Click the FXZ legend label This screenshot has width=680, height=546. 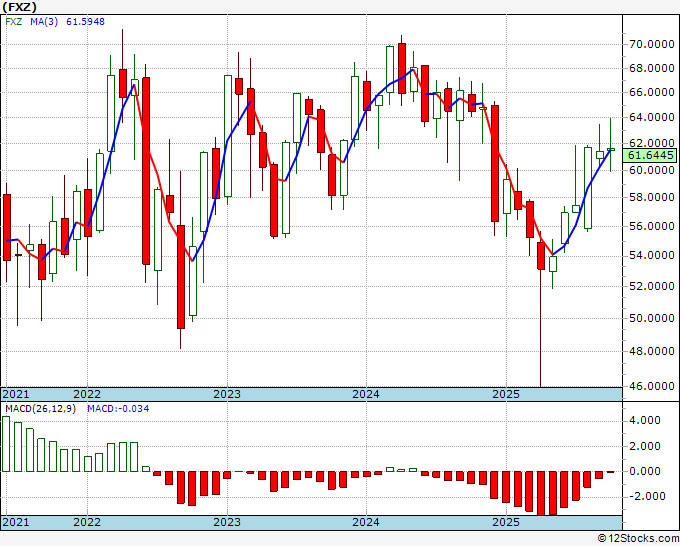click(x=13, y=21)
